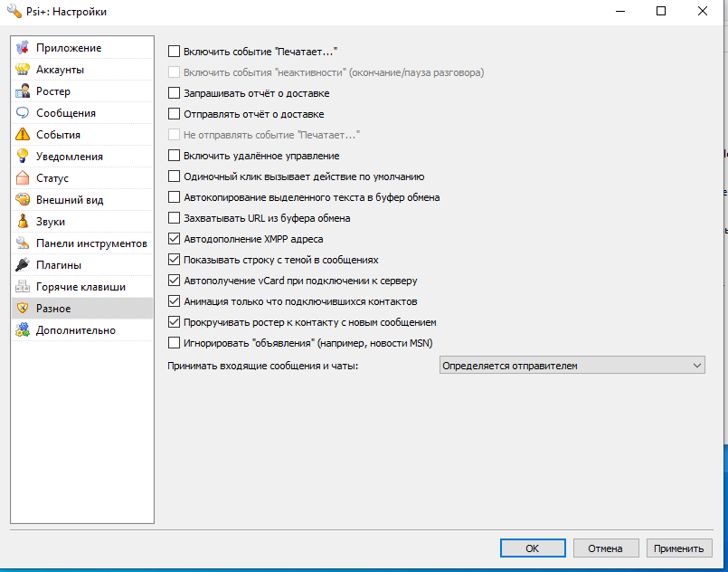Click the Применить button

coord(679,548)
